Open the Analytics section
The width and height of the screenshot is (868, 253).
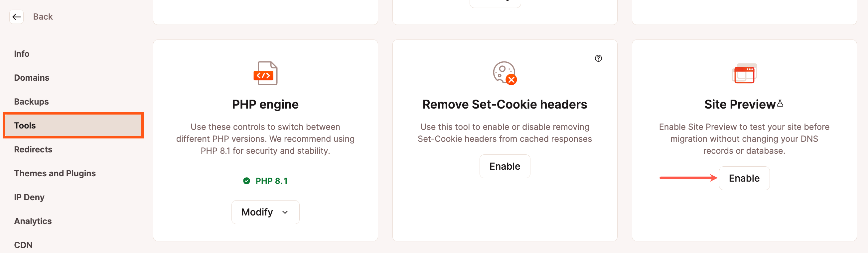coord(33,221)
